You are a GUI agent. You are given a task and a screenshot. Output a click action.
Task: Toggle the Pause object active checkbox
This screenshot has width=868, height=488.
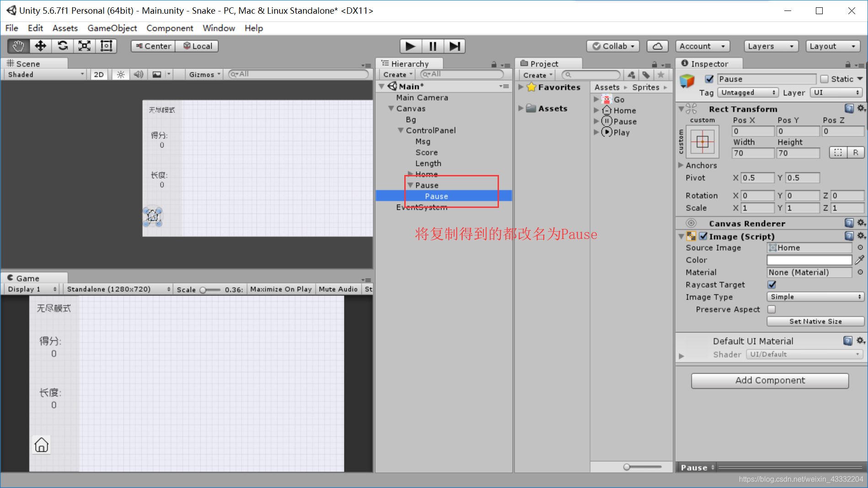point(709,79)
